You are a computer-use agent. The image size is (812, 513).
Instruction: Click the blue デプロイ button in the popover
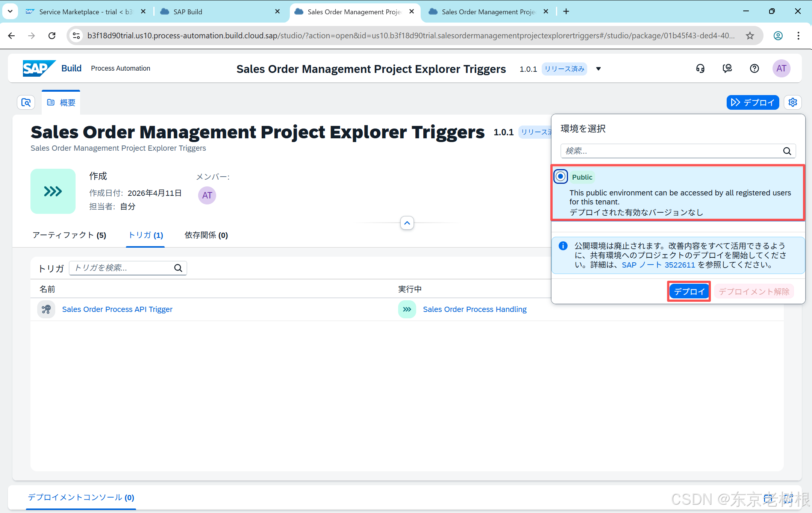(x=689, y=291)
